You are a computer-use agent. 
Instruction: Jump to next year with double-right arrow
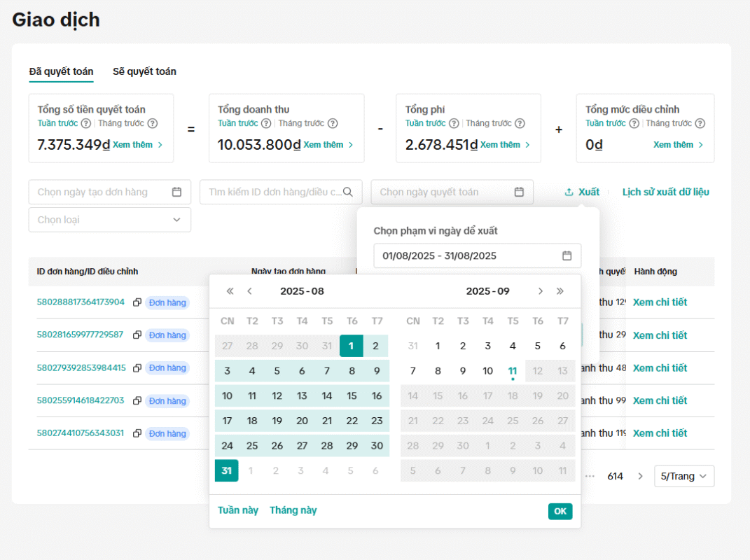point(560,291)
